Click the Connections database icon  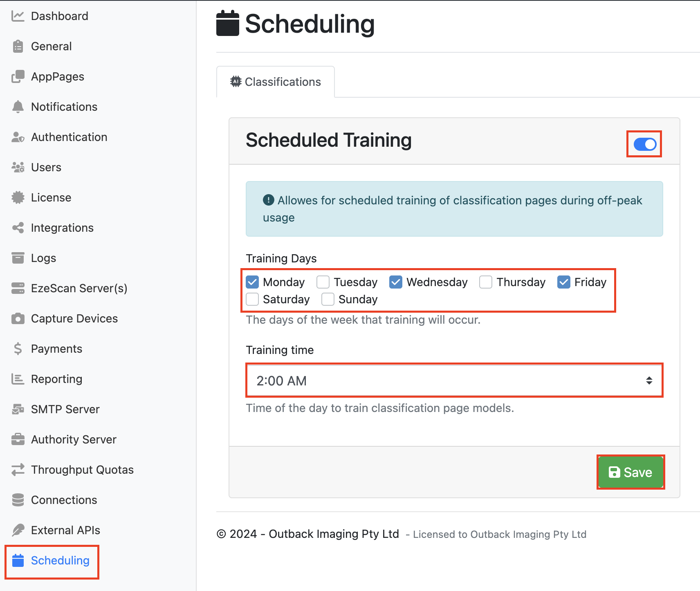tap(18, 500)
